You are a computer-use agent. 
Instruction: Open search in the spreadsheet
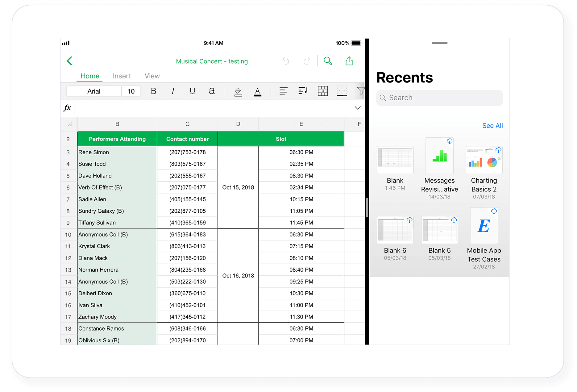[328, 61]
